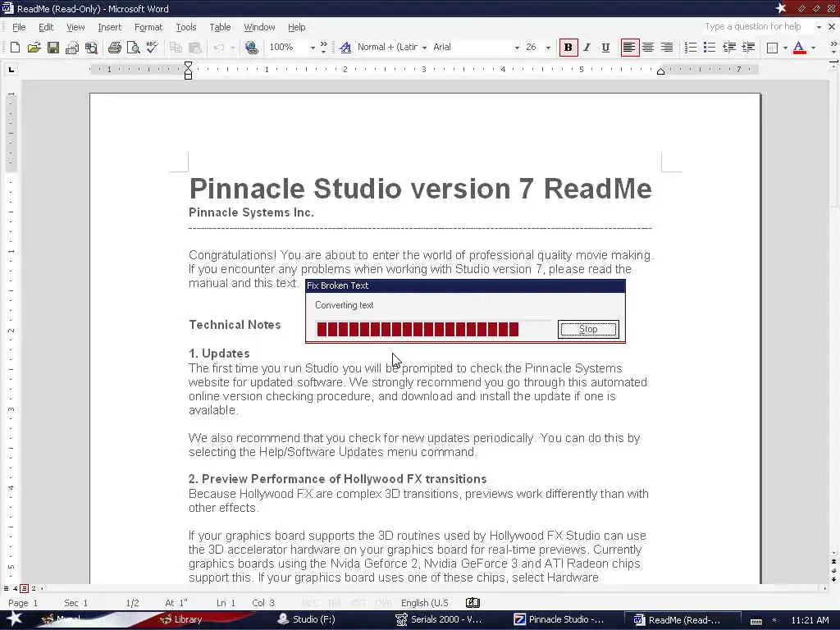Click the Decrease Indent icon
This screenshot has height=630, width=840.
pos(729,48)
